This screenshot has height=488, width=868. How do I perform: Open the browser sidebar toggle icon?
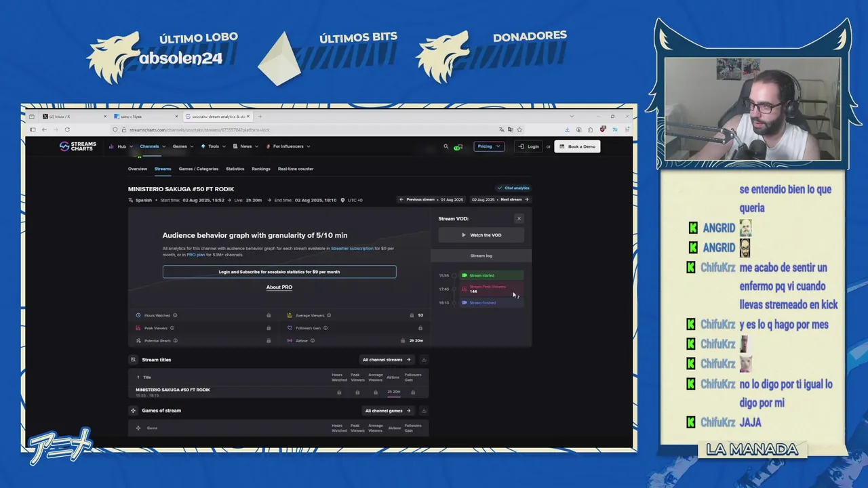pos(33,129)
